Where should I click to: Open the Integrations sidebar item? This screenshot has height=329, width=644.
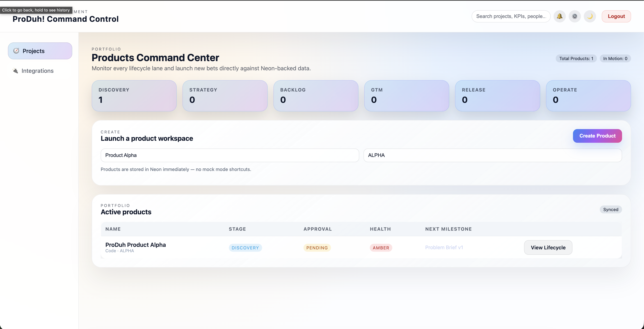click(x=38, y=71)
